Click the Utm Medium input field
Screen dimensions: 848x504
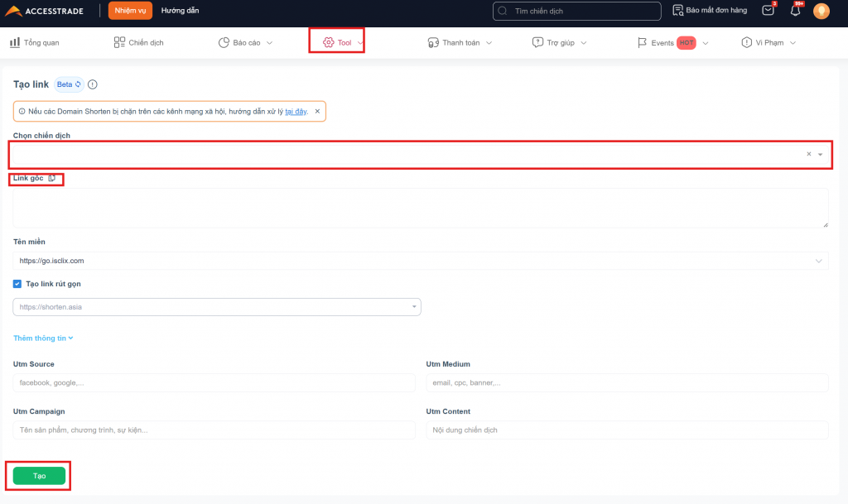[628, 383]
